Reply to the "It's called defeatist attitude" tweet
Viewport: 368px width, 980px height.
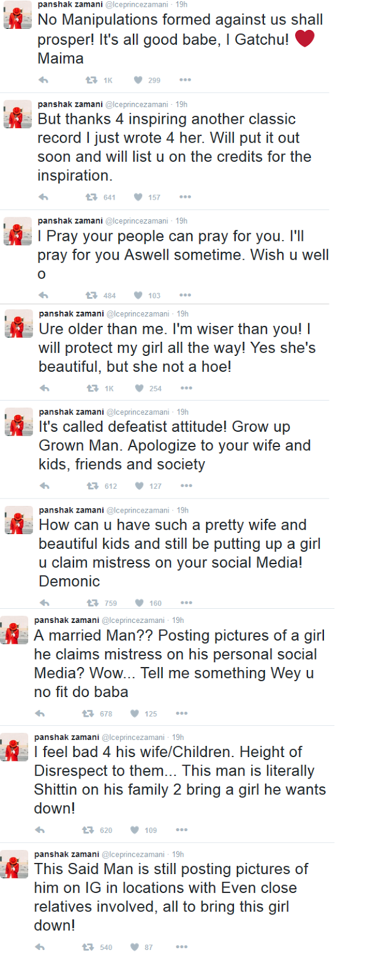coord(45,486)
